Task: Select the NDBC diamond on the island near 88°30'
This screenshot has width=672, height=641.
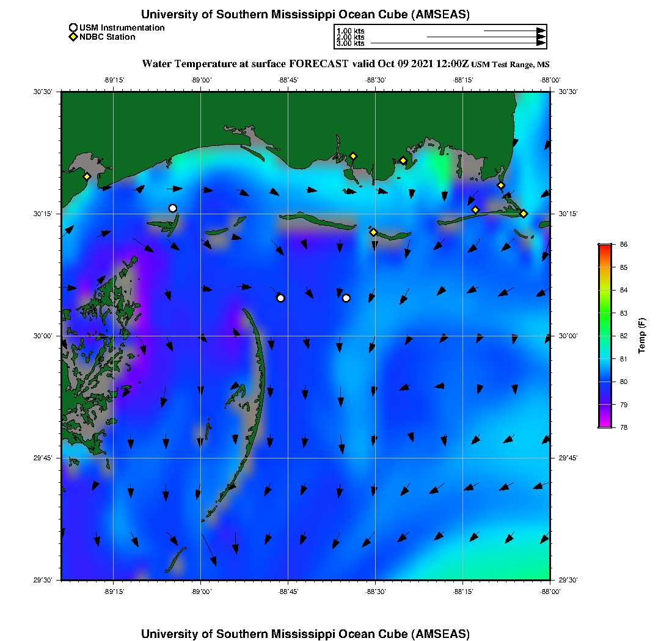Action: click(373, 232)
